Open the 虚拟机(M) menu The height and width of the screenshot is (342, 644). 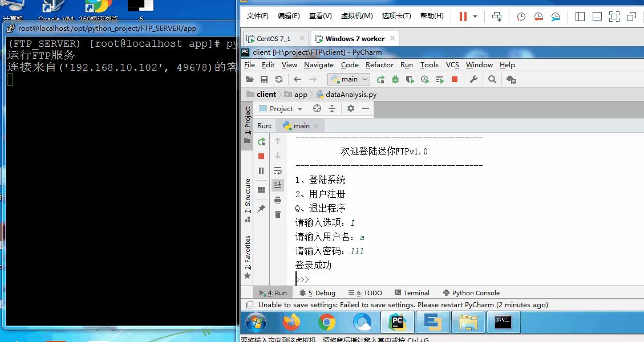coord(357,16)
